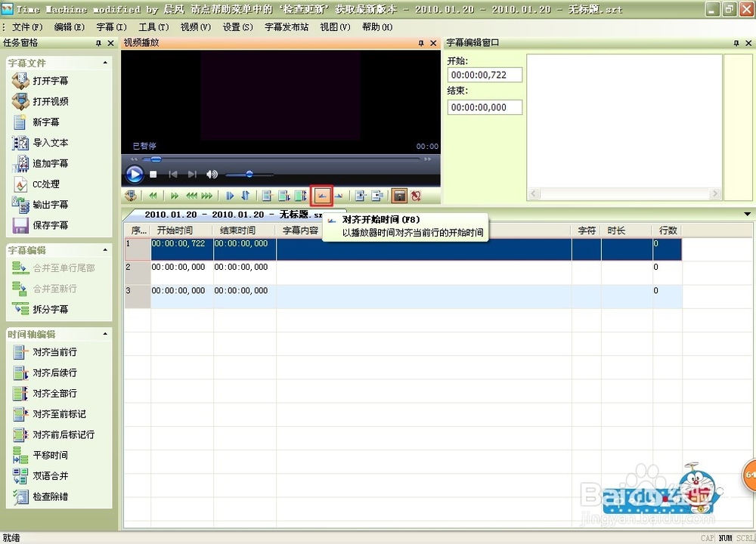This screenshot has width=756, height=544.
Task: Switch to the 2010.01.20 无标题 subtitle tab
Action: coord(234,215)
